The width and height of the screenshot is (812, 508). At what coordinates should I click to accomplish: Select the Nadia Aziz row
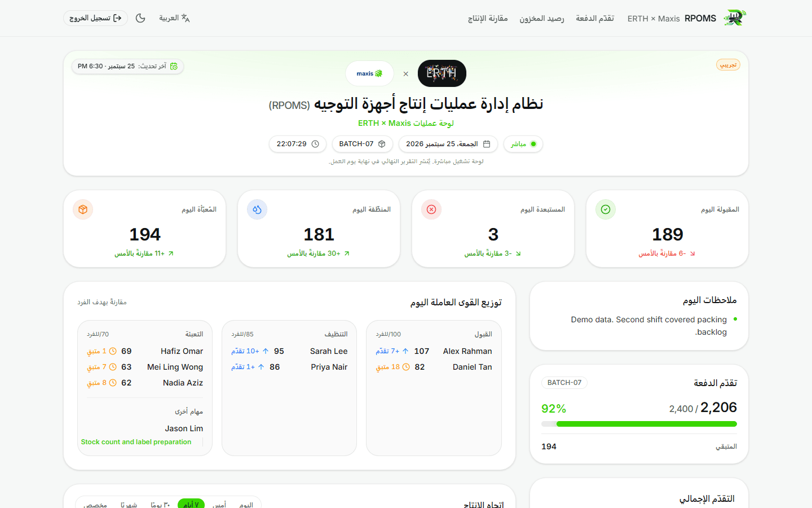click(x=145, y=383)
